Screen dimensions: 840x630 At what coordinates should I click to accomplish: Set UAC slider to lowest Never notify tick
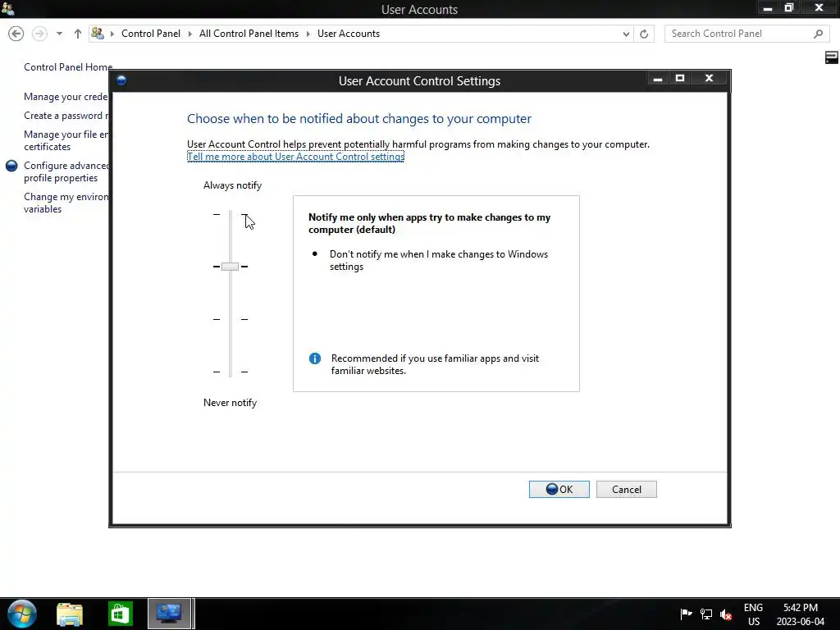231,372
